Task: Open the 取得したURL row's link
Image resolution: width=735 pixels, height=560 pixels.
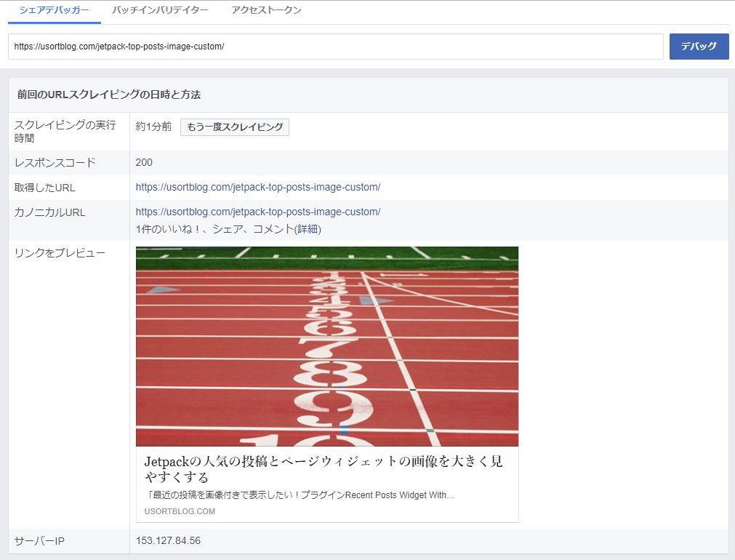Action: click(258, 187)
